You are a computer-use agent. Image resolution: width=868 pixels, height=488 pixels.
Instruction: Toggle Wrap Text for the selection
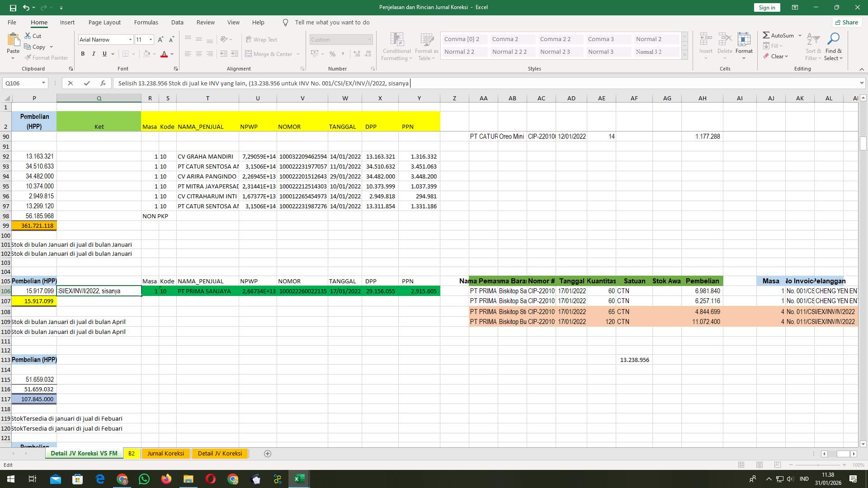click(x=262, y=40)
